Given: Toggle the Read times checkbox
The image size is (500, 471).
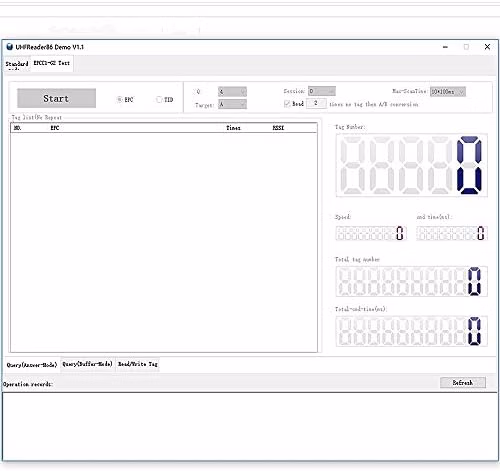Looking at the screenshot, I should (x=287, y=104).
